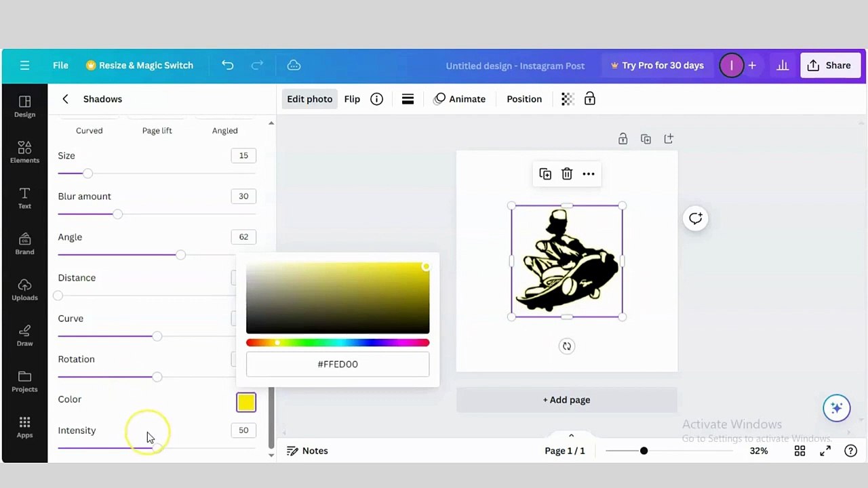Open the image info icon
The height and width of the screenshot is (488, 868).
[376, 99]
